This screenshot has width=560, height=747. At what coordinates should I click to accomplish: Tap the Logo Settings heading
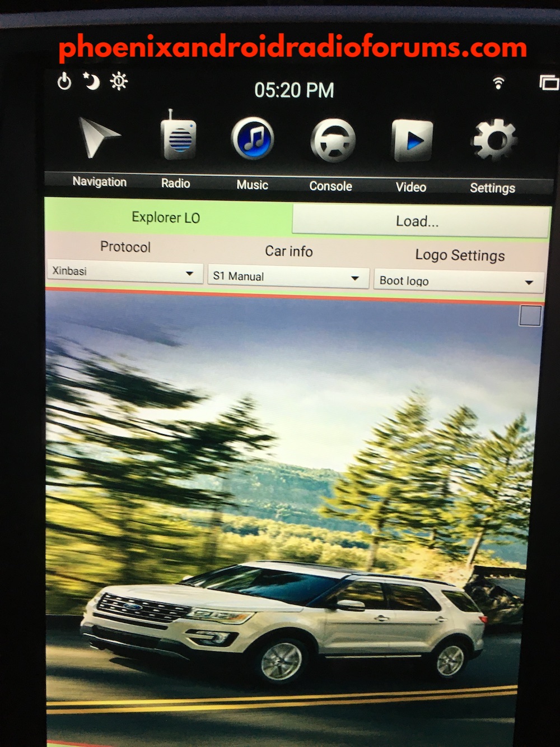[460, 256]
